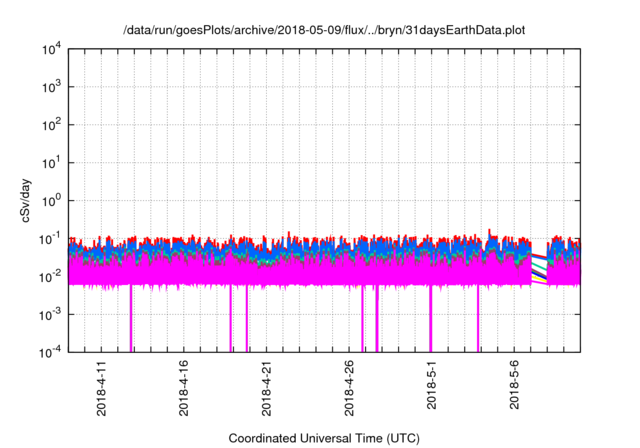Click the 10^-3 y-axis tick label
The image size is (640, 448).
coord(50,315)
